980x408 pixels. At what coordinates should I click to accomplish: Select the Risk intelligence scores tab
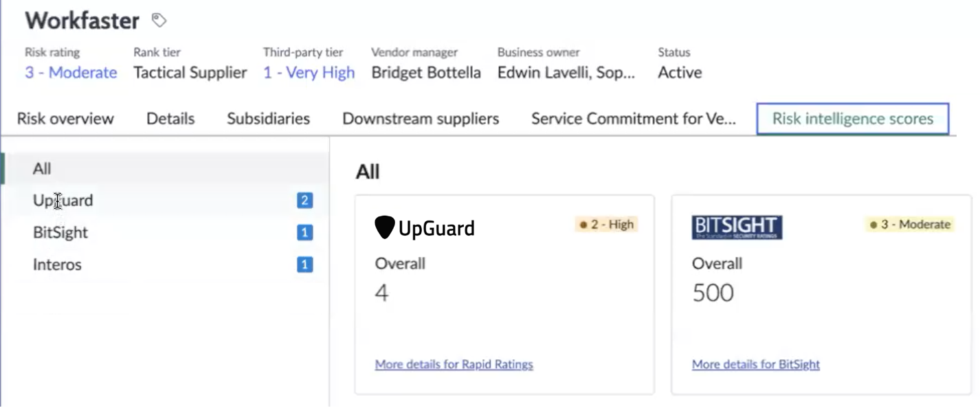(853, 119)
